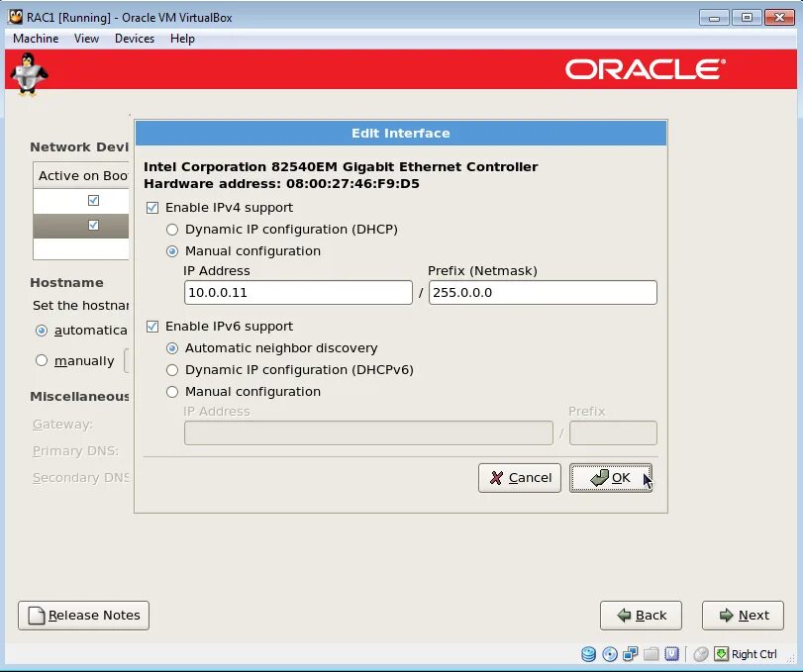Select the manually hostname radio option
This screenshot has width=803, height=672.
42,360
